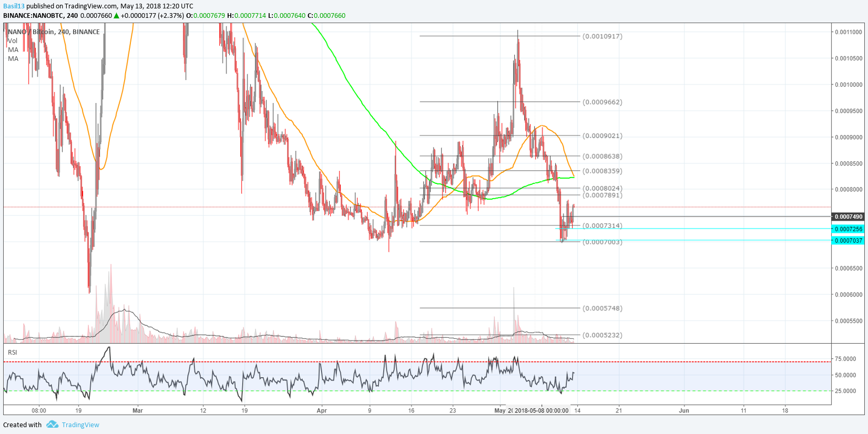Click the Fibonacci level label (0.0005232)
Screen dimensions: 868x434
[x=603, y=335]
